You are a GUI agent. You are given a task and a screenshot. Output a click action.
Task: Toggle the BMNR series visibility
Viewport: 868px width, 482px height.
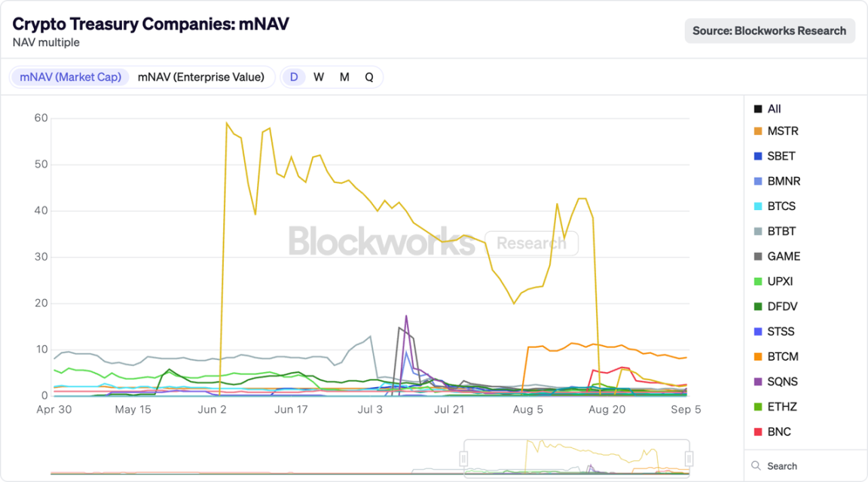click(x=784, y=182)
